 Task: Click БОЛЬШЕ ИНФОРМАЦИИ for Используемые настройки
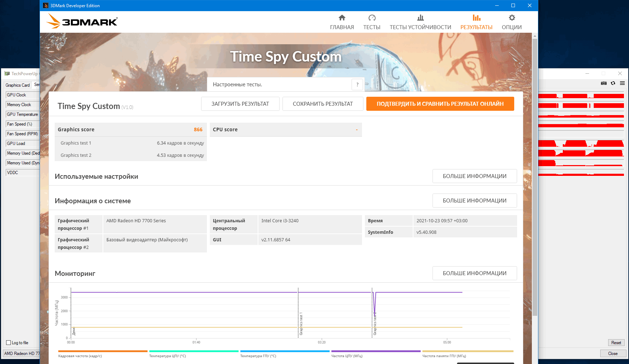[475, 176]
